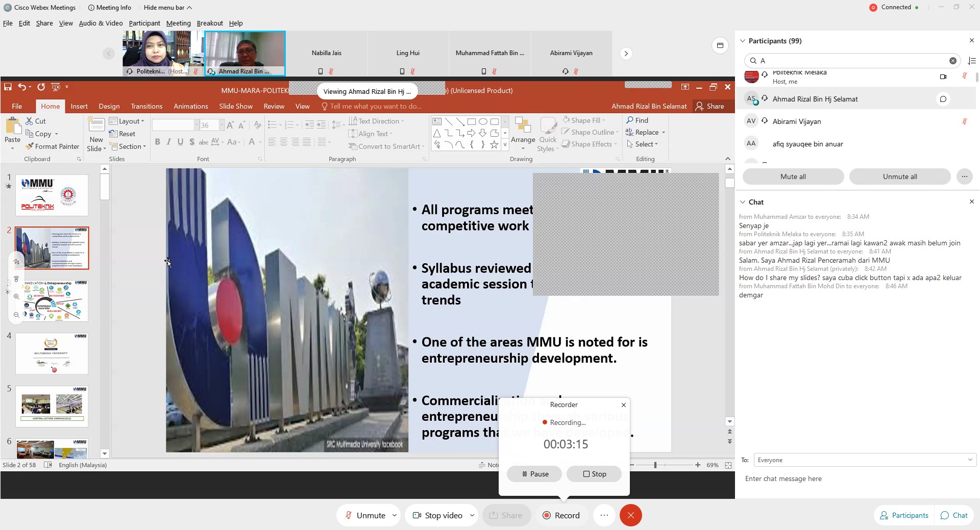Select slide 1 thumbnail
The width and height of the screenshot is (980, 530).
coord(52,195)
